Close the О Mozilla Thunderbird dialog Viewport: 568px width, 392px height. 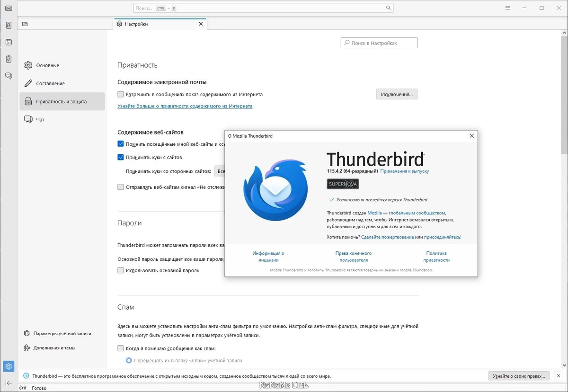(x=471, y=136)
